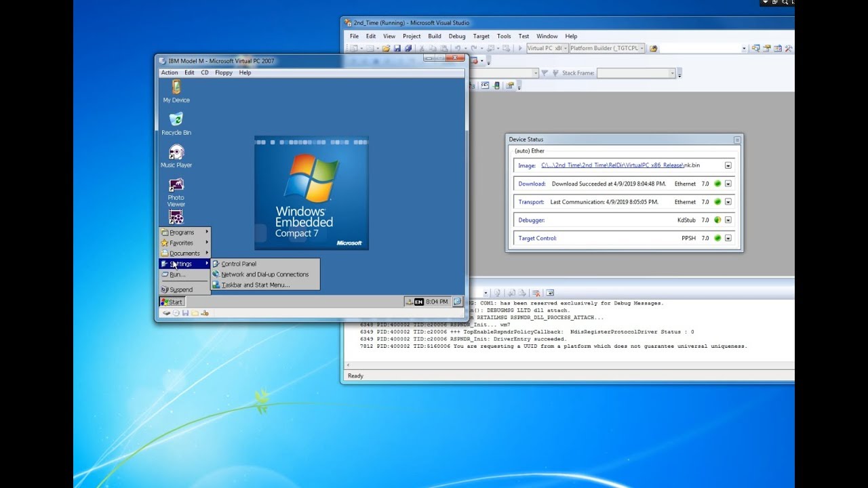868x488 pixels.
Task: Open Taskbar and Start Menu settings
Action: coord(265,285)
